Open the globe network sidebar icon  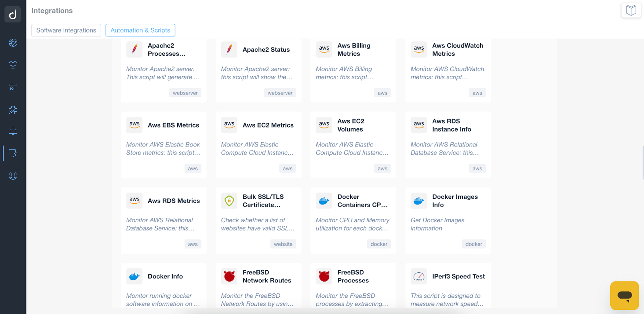13,43
